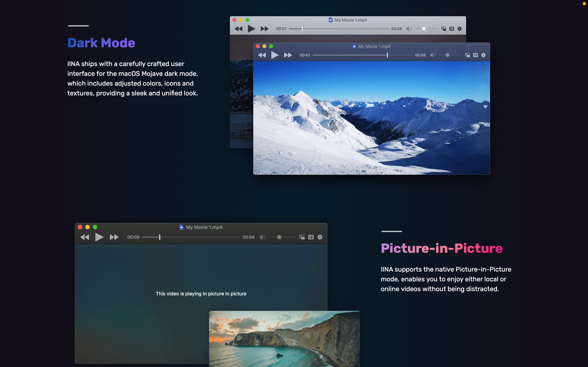Image resolution: width=588 pixels, height=367 pixels.
Task: Click the subtitles/chapters icon in dark mode player
Action: pyautogui.click(x=475, y=55)
